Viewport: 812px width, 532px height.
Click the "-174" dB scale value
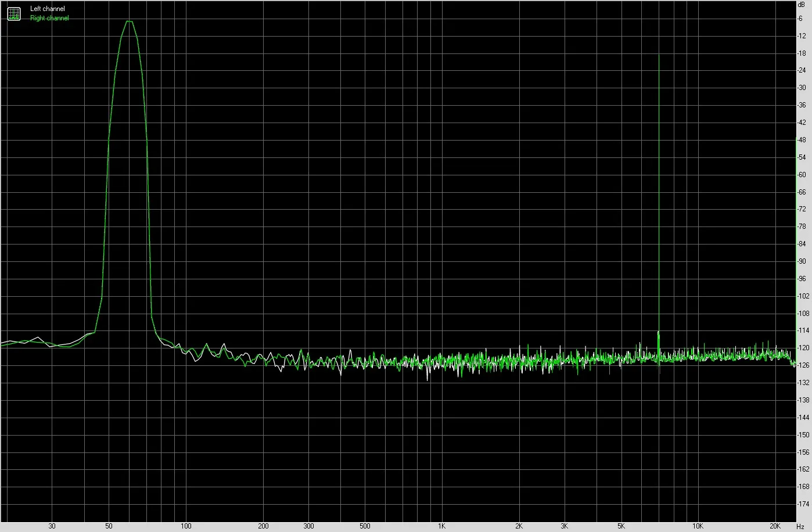point(803,504)
